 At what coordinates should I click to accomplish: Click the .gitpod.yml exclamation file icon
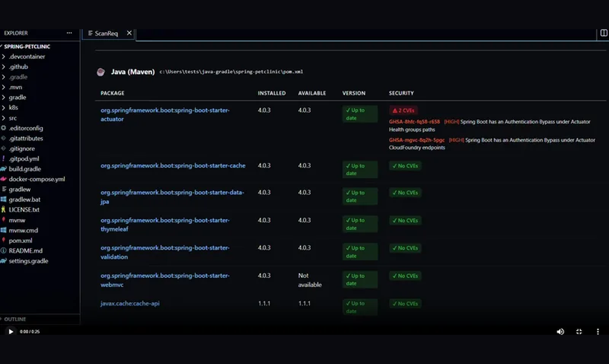pyautogui.click(x=4, y=159)
